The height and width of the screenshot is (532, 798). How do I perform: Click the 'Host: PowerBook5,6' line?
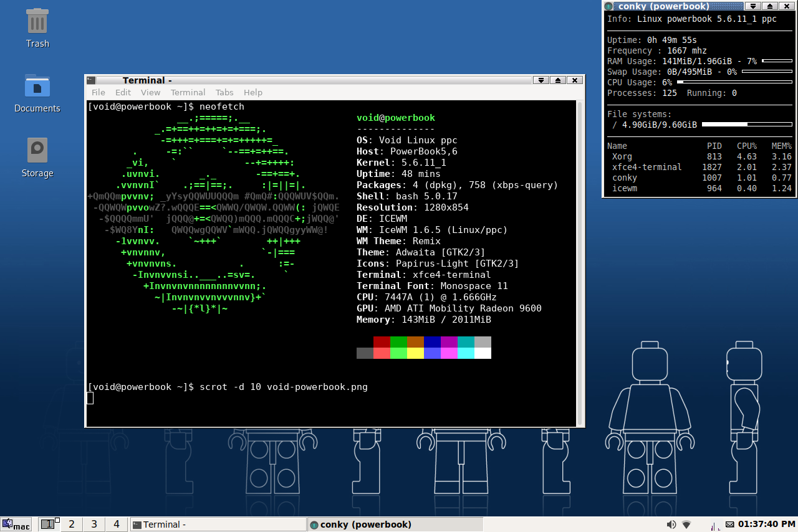click(407, 151)
